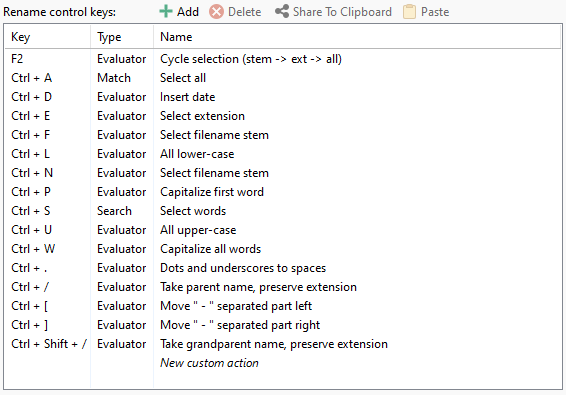Sort by the Name column header
The height and width of the screenshot is (395, 566).
(357, 37)
